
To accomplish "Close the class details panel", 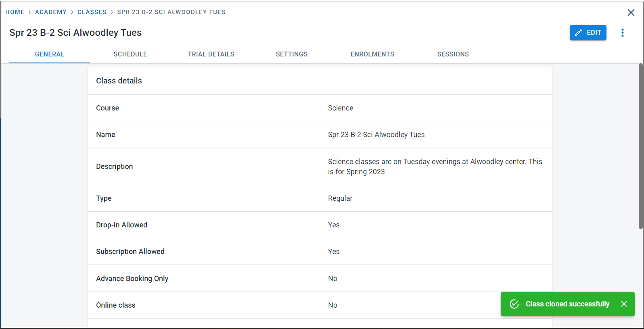I will (x=631, y=12).
